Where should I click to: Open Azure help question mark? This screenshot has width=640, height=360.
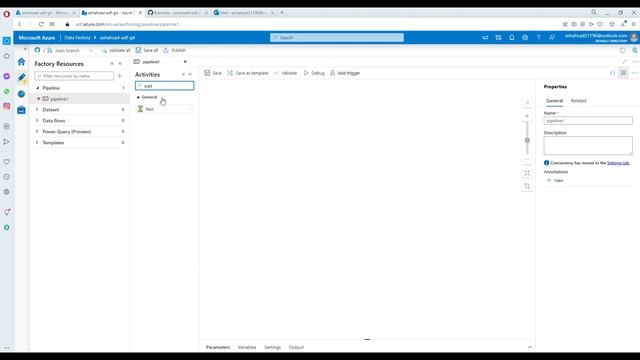[538, 38]
